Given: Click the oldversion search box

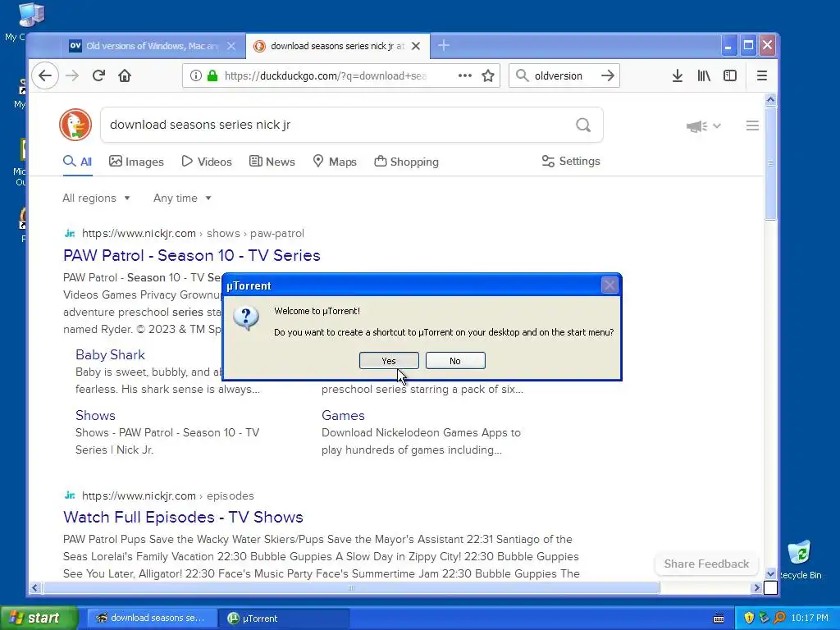Looking at the screenshot, I should click(x=563, y=75).
